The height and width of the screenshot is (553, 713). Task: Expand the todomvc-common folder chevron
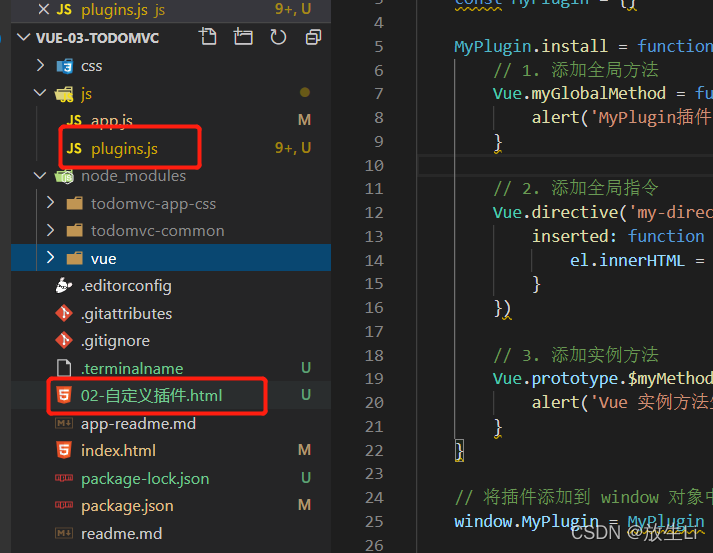coord(50,230)
